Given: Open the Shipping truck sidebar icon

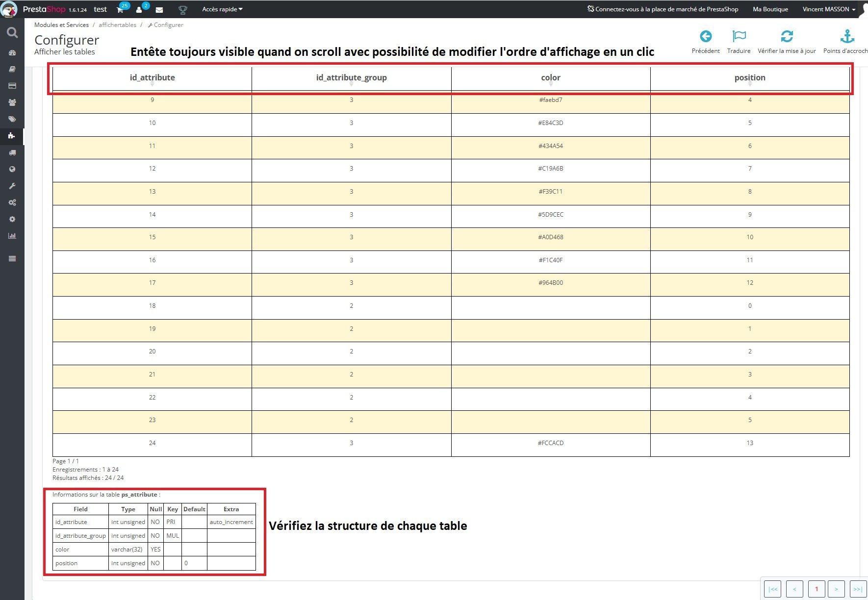Looking at the screenshot, I should click(12, 152).
